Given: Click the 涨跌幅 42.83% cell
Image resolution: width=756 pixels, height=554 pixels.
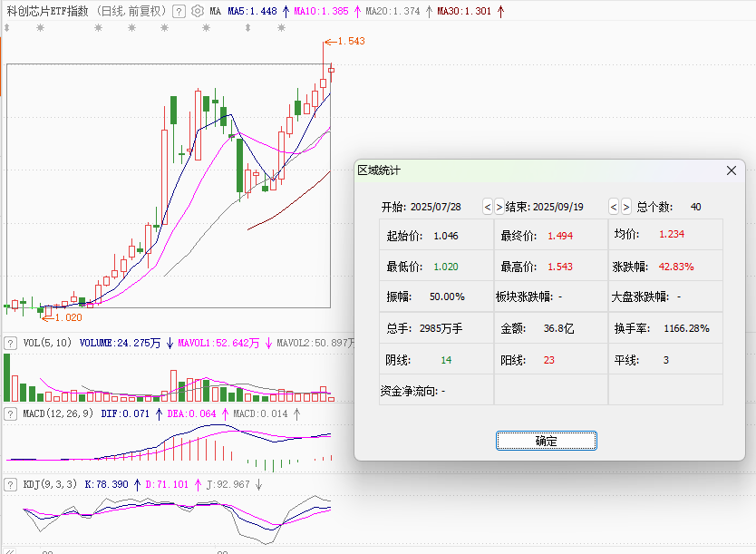Looking at the screenshot, I should [x=665, y=267].
